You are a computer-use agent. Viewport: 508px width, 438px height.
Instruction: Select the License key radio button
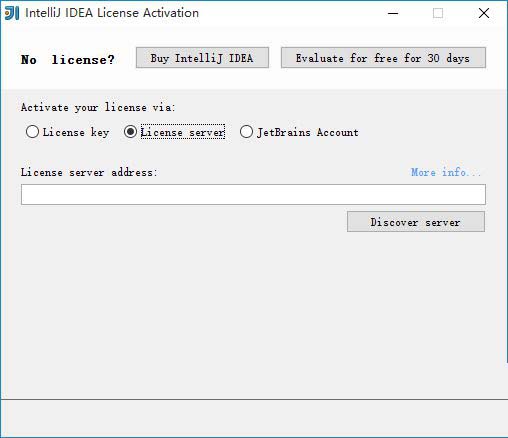pos(32,132)
